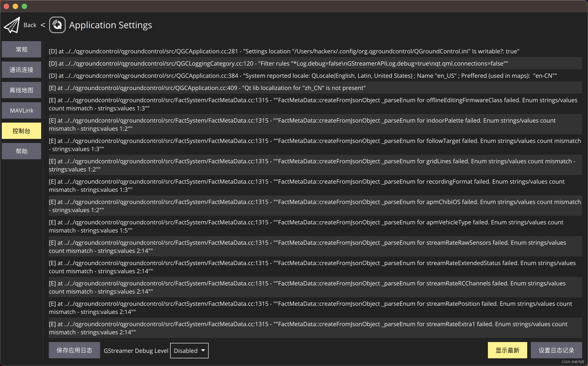
Task: Select the log line about Filter rules
Action: click(x=315, y=63)
